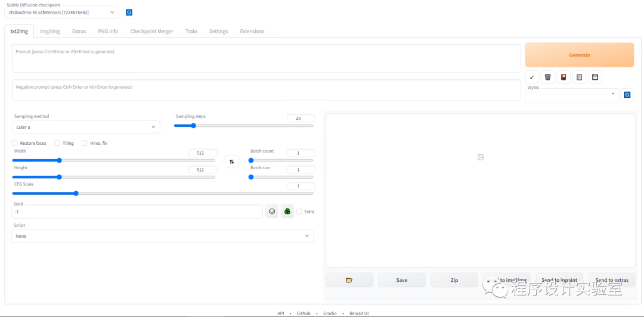Toggle the Tiling checkbox
Screen dimensions: 644x317
click(57, 143)
